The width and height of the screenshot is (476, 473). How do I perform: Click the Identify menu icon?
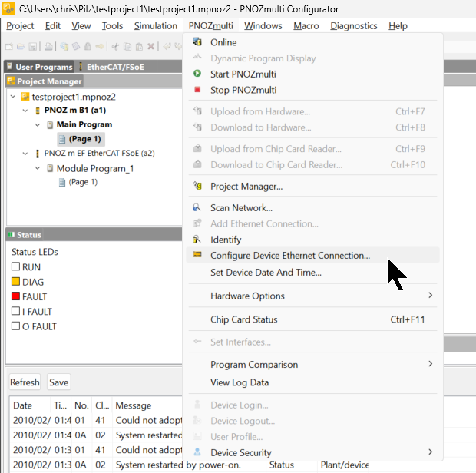[x=197, y=240]
